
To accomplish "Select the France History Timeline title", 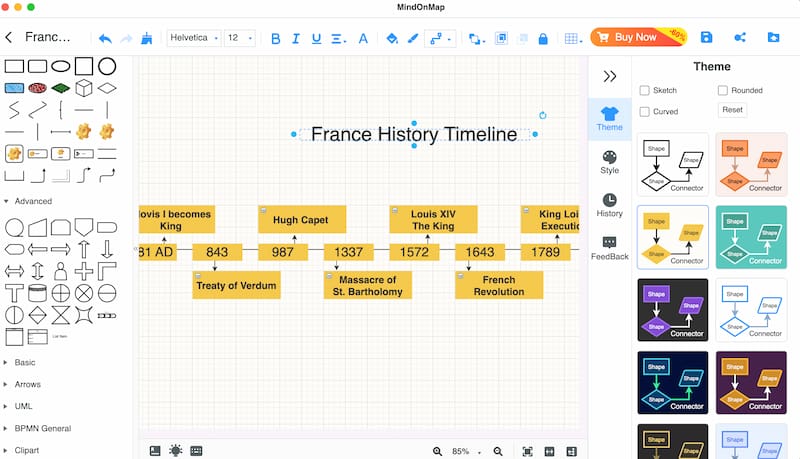I will pyautogui.click(x=414, y=134).
